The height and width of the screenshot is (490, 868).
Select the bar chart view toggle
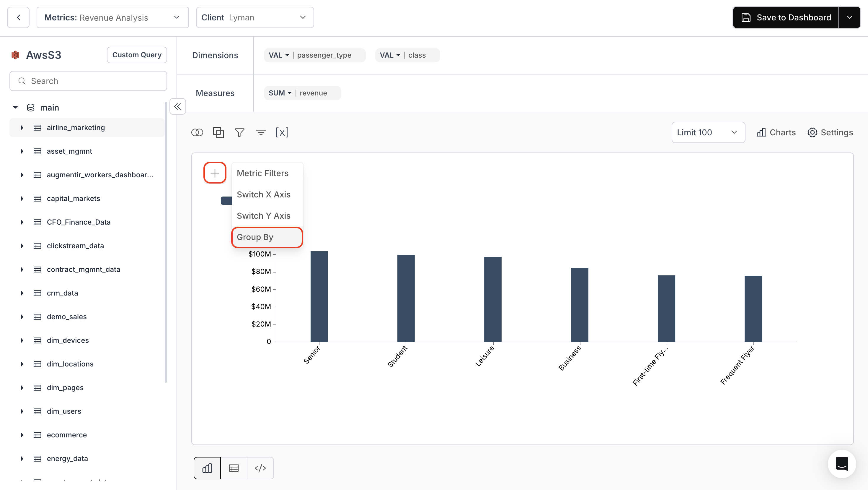pyautogui.click(x=207, y=468)
